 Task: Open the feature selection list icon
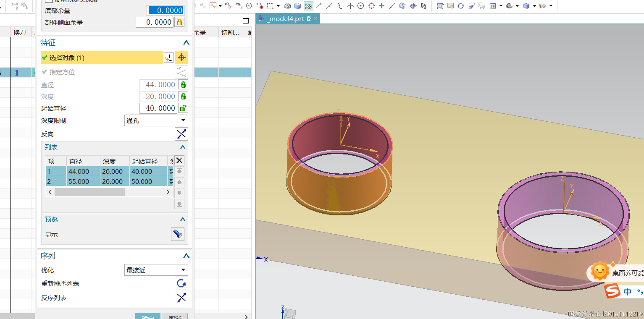pyautogui.click(x=168, y=58)
